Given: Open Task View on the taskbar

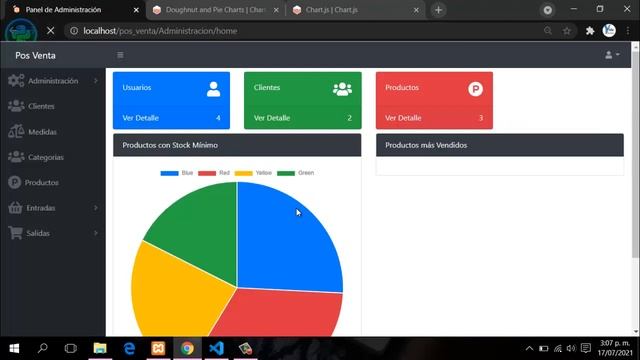Looking at the screenshot, I should (71, 348).
